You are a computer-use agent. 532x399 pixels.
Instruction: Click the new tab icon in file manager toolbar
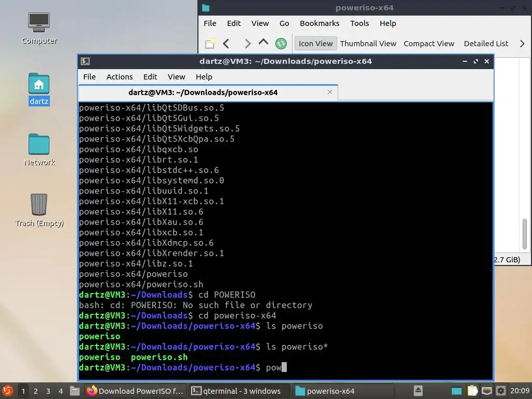click(210, 44)
